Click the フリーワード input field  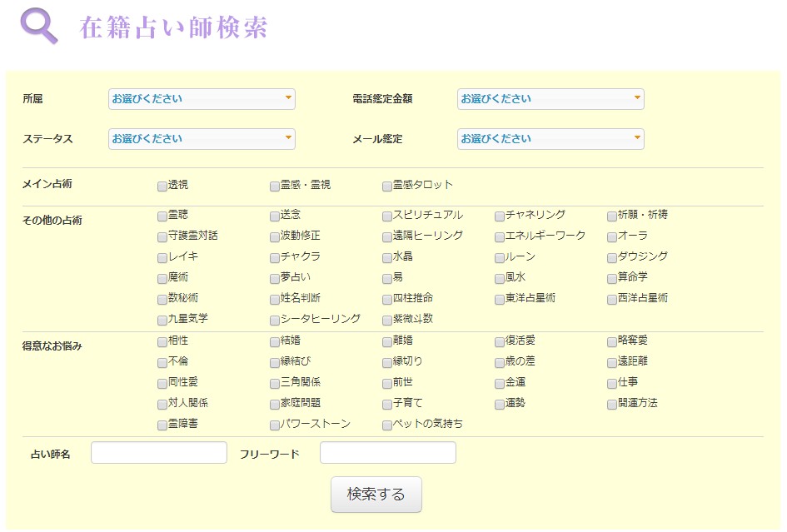[387, 452]
